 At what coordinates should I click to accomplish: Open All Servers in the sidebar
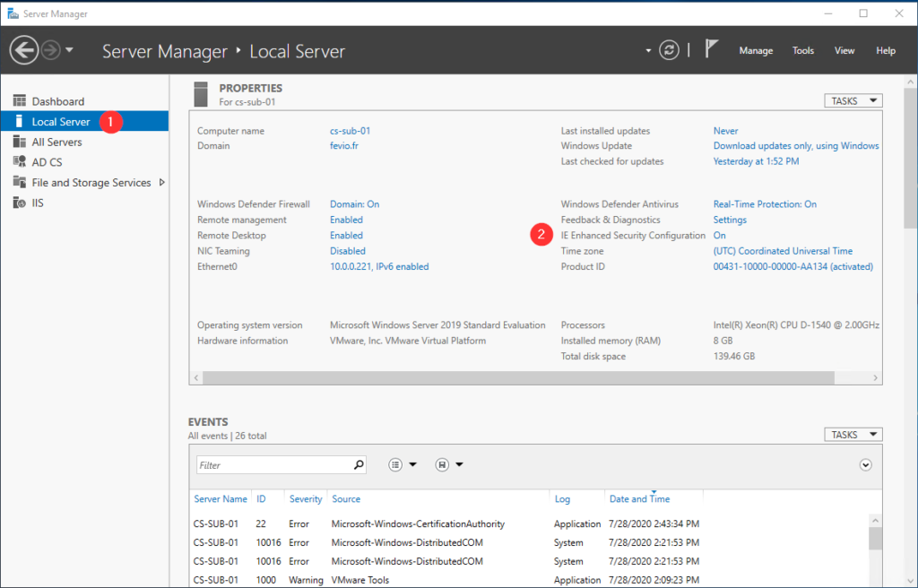[56, 142]
